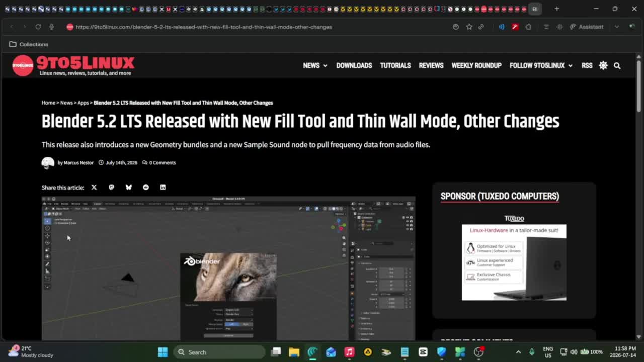Expand the News menu
The height and width of the screenshot is (362, 644).
315,65
